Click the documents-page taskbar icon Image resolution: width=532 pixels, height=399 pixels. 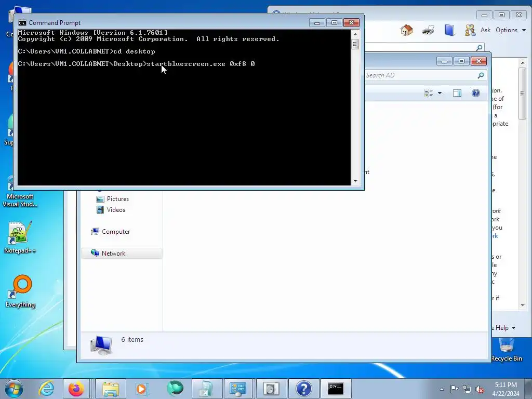(x=207, y=389)
